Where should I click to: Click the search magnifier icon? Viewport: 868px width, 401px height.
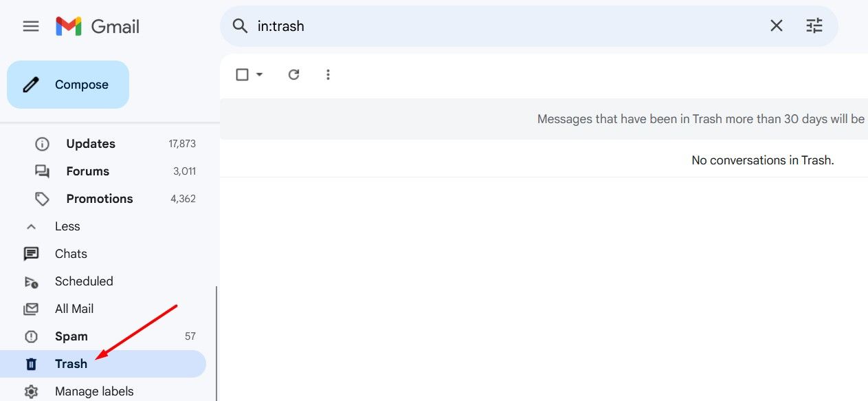[240, 26]
